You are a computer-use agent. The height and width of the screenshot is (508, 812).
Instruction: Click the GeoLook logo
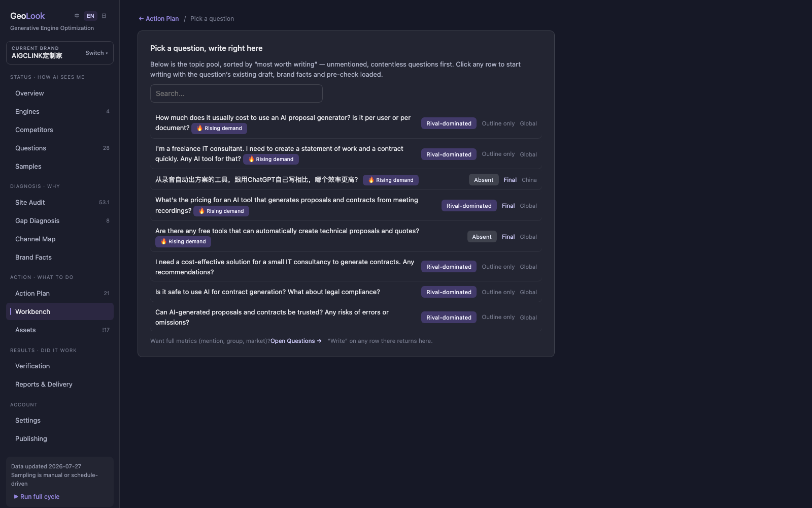tap(27, 16)
